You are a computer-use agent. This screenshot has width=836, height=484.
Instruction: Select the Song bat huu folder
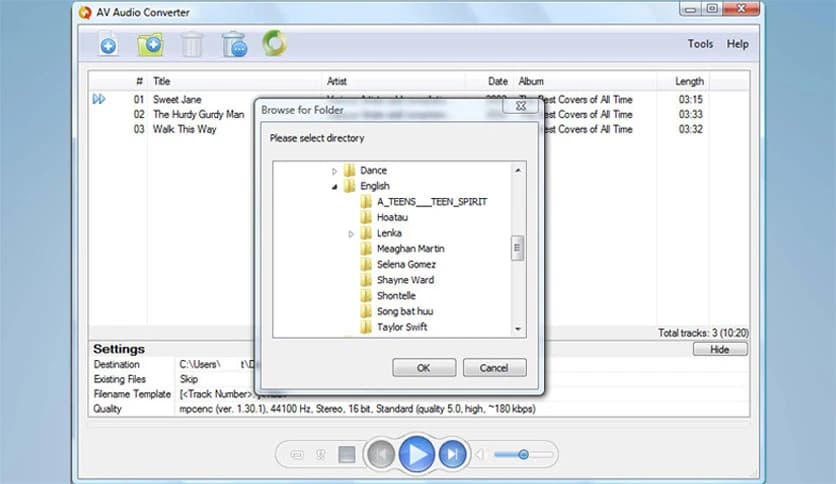(405, 311)
